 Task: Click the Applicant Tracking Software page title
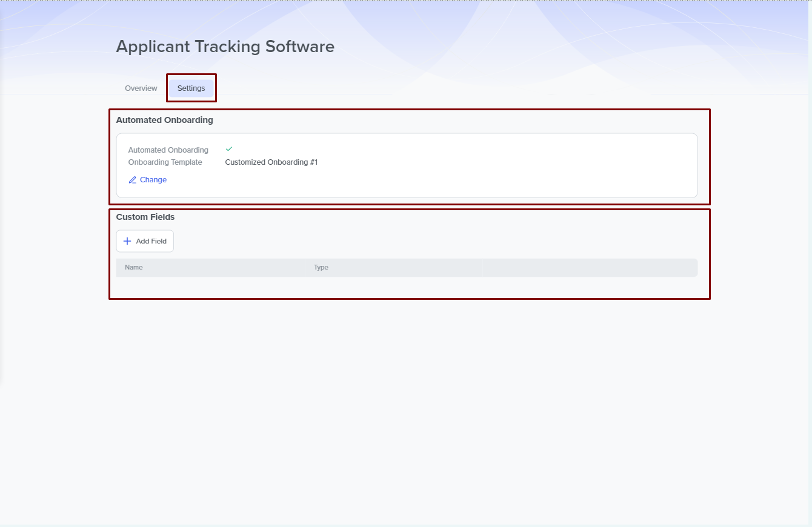[225, 47]
